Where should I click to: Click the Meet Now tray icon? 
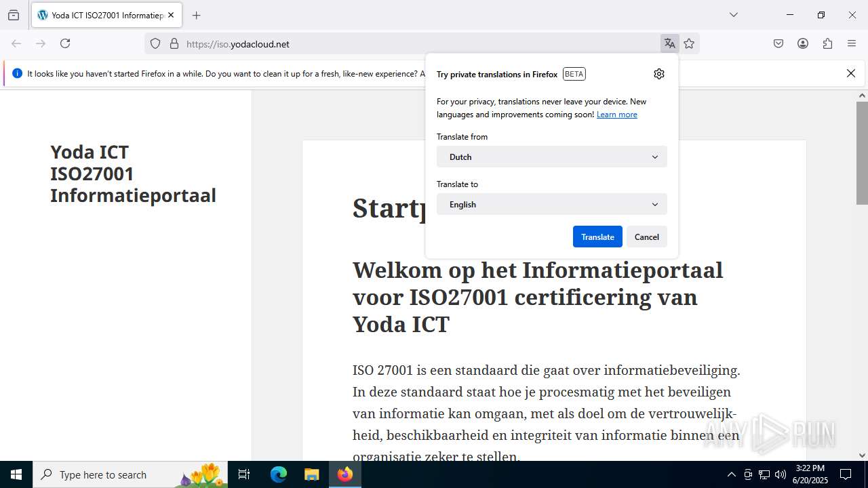point(748,474)
